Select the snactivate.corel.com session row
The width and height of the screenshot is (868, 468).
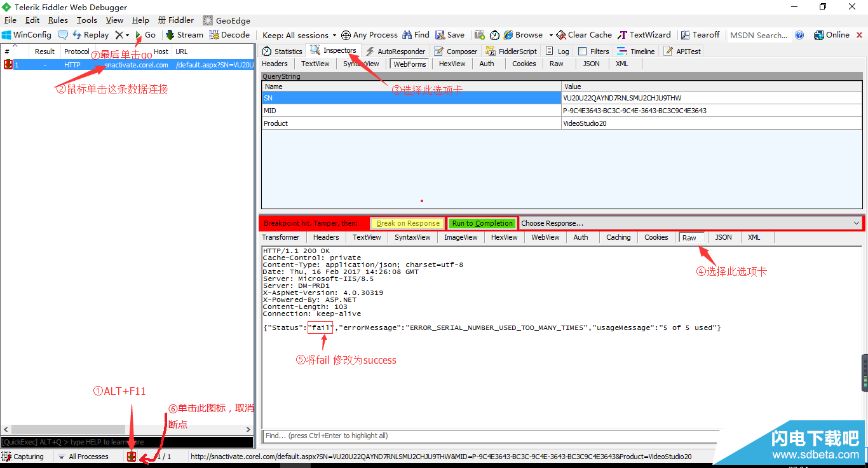click(x=127, y=65)
